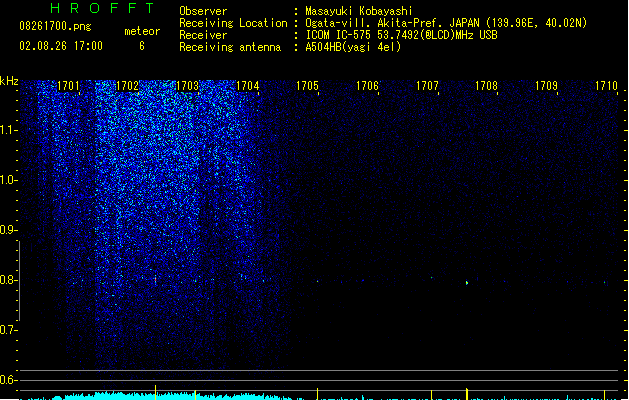Viewport: 629px width, 400px height.
Task: Click the red meteor echo spot at 0.8 kHz
Action: click(156, 279)
